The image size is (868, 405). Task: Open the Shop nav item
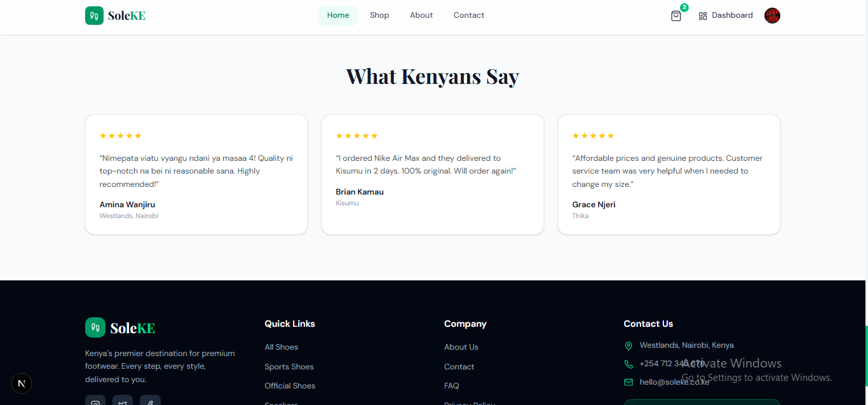(379, 15)
